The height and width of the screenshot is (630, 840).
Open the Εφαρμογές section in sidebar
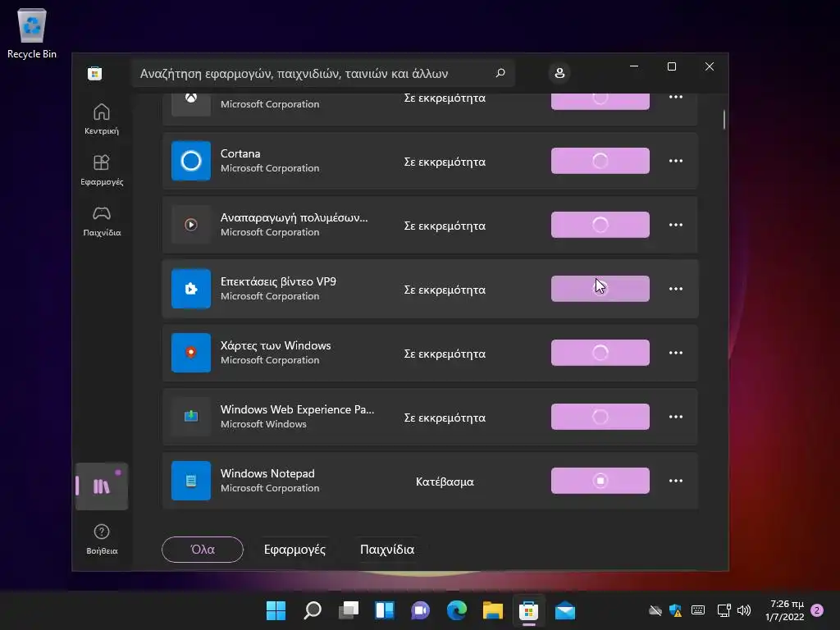click(x=101, y=170)
